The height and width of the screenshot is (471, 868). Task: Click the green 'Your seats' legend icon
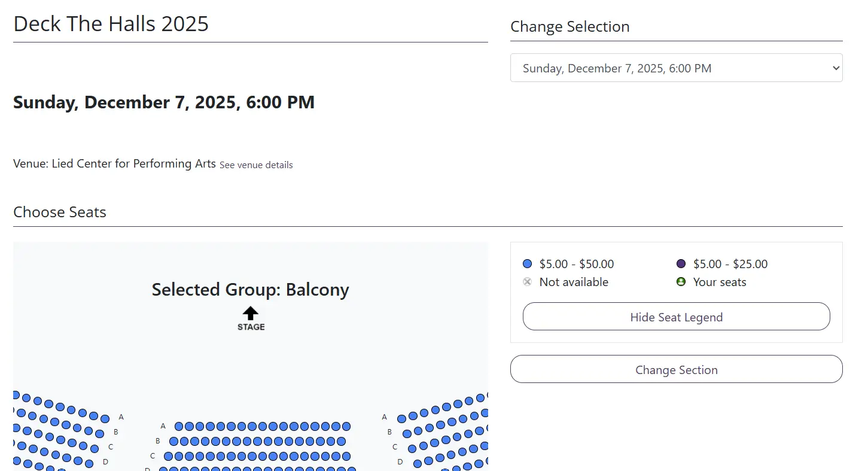[681, 282]
